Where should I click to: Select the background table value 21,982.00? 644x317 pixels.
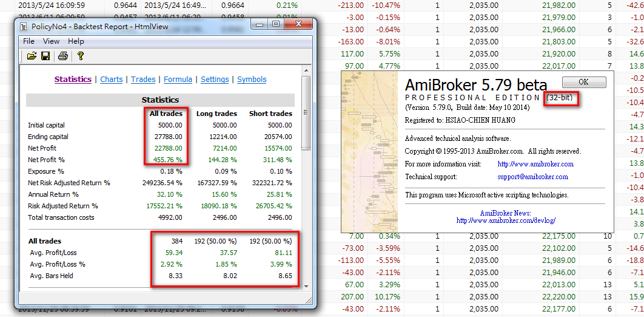558,5
